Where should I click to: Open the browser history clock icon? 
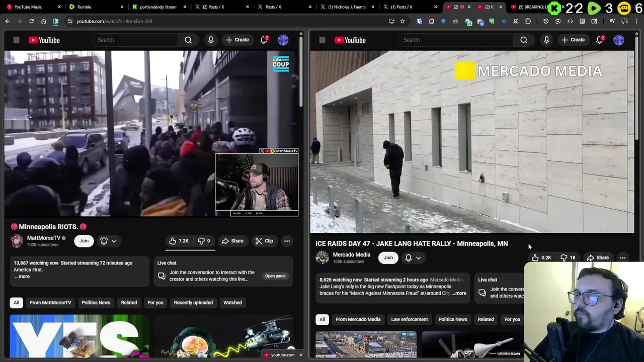(546, 21)
